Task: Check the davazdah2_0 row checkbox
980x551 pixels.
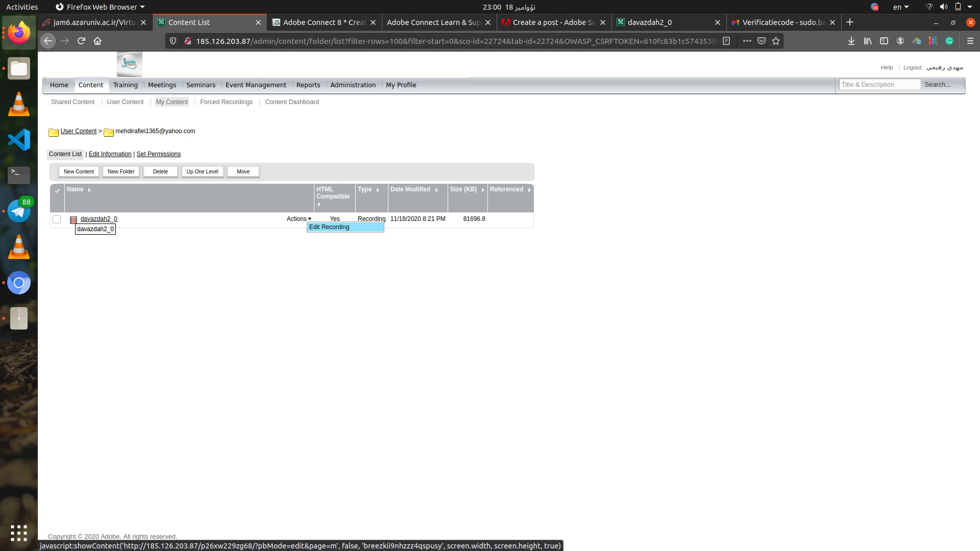Action: point(57,219)
